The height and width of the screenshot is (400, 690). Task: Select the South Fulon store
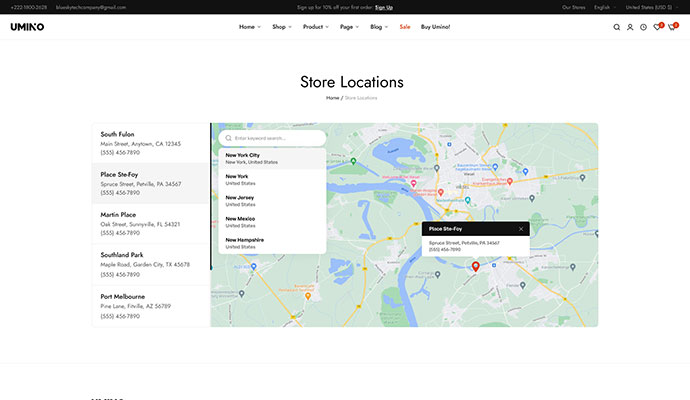point(151,143)
